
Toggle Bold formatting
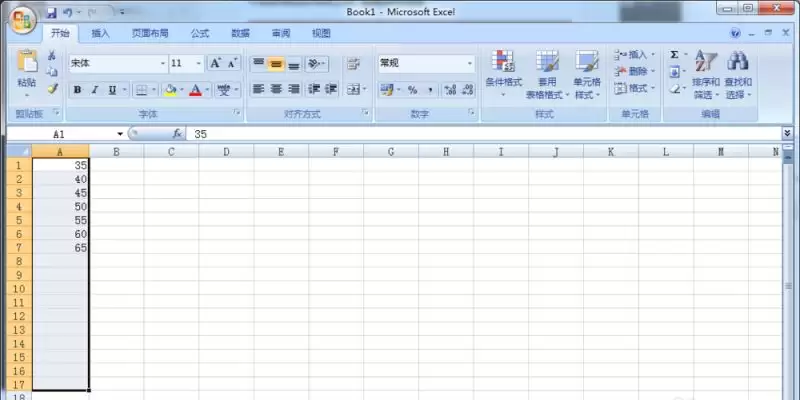click(x=77, y=89)
